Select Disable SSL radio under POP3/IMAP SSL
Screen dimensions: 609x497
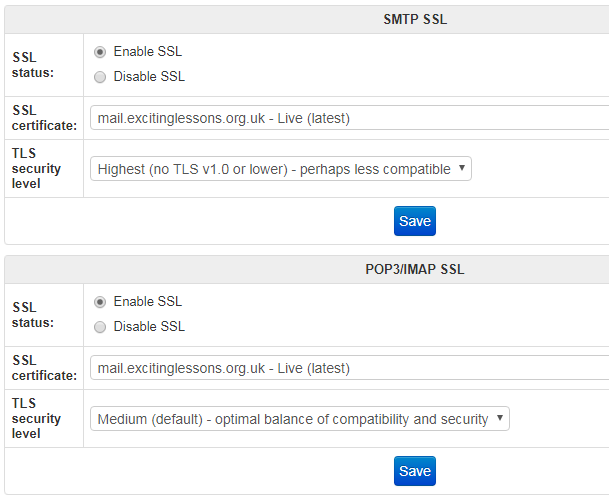tap(100, 327)
